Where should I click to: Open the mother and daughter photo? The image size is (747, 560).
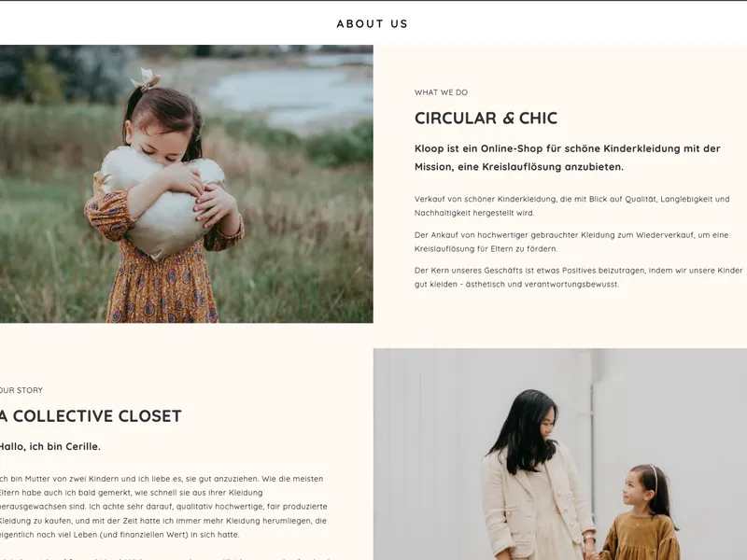point(560,455)
